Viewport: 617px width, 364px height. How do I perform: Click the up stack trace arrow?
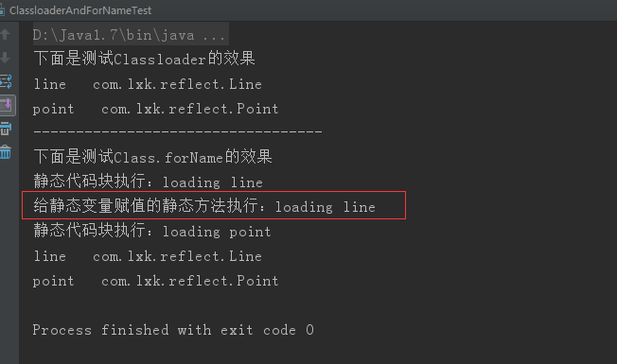click(5, 35)
